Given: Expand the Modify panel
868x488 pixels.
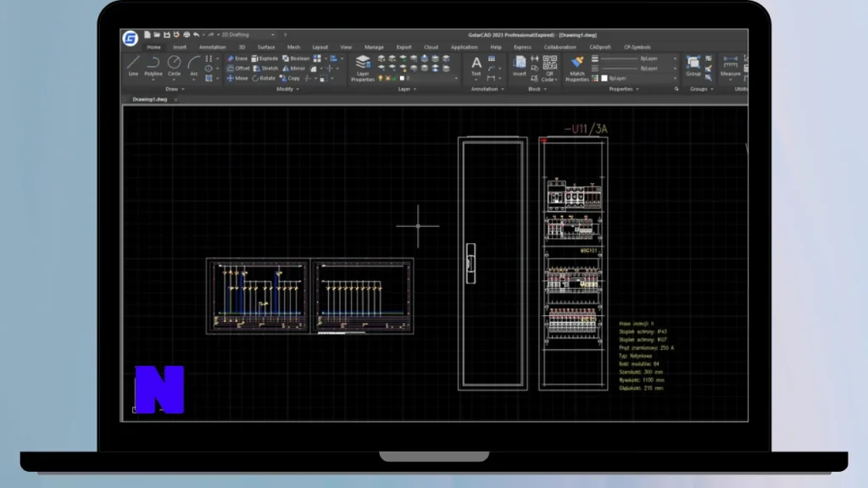Looking at the screenshot, I should [288, 89].
